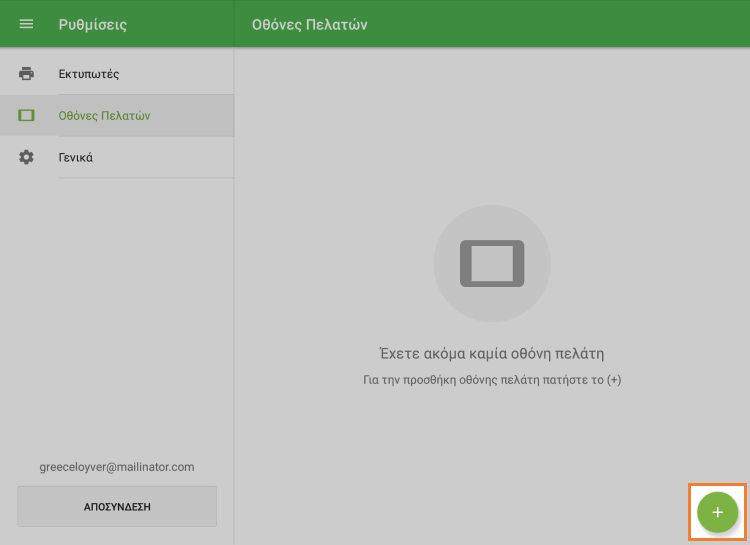
Task: Click the Ρυθμίσεις title in the header
Action: tap(92, 24)
